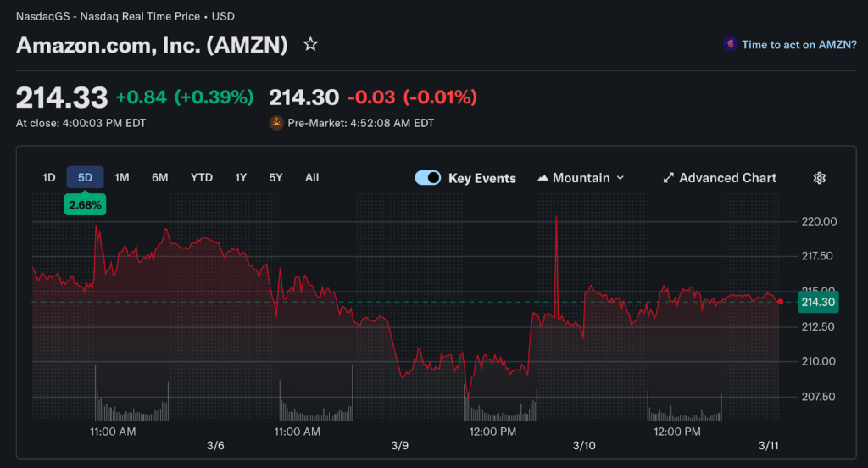Click the Advanced Chart expand arrows icon
This screenshot has width=868, height=468.
(669, 178)
